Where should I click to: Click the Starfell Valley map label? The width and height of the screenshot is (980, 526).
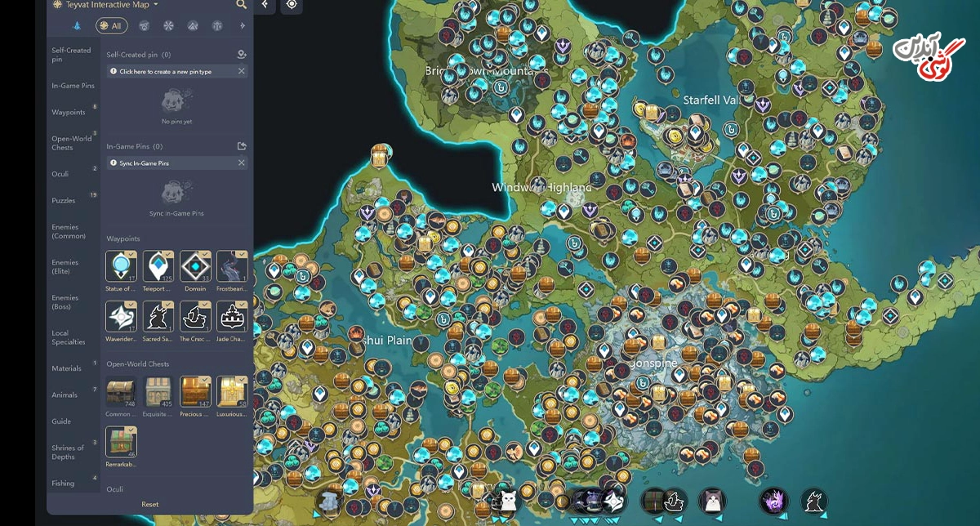click(x=710, y=99)
